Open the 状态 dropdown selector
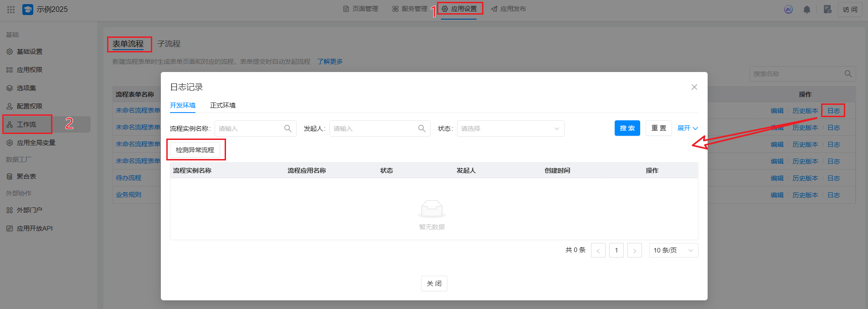This screenshot has height=309, width=868. pos(510,129)
